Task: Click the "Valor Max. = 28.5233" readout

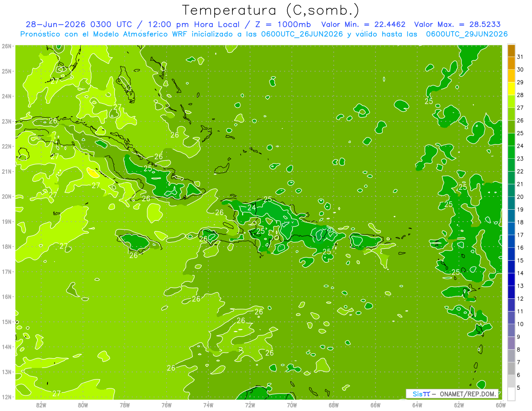Action: (458, 24)
